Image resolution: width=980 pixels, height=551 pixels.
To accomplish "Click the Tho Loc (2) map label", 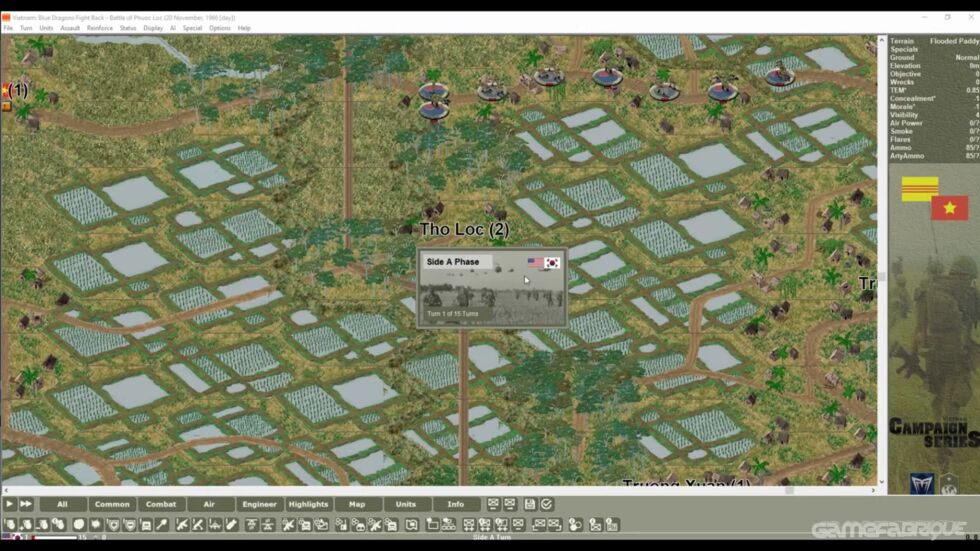I will pyautogui.click(x=464, y=229).
